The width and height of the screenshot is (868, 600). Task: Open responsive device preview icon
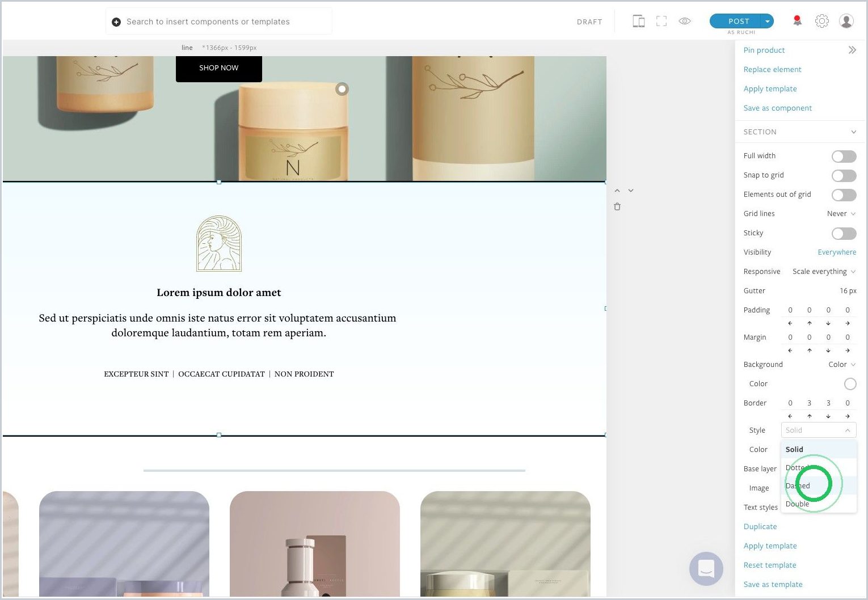click(638, 22)
